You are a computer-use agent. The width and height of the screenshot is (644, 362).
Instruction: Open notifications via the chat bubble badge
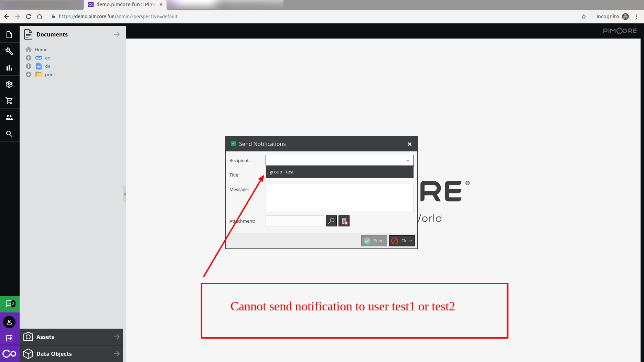coord(9,304)
